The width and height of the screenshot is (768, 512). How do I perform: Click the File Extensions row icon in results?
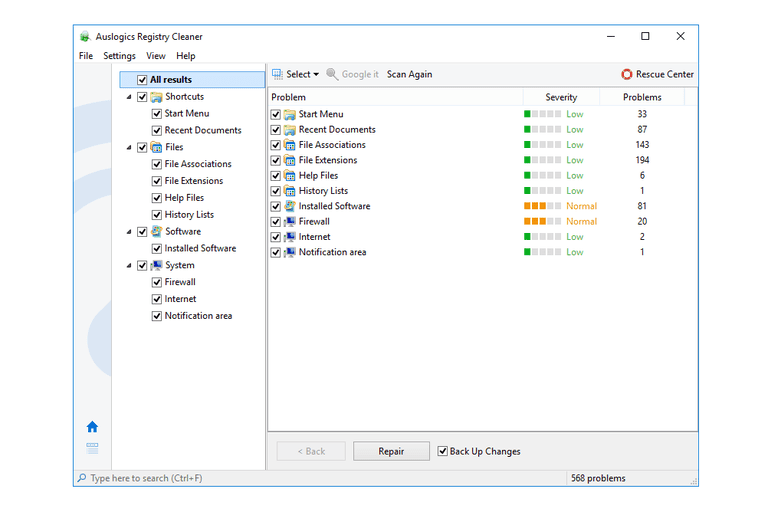(x=290, y=160)
